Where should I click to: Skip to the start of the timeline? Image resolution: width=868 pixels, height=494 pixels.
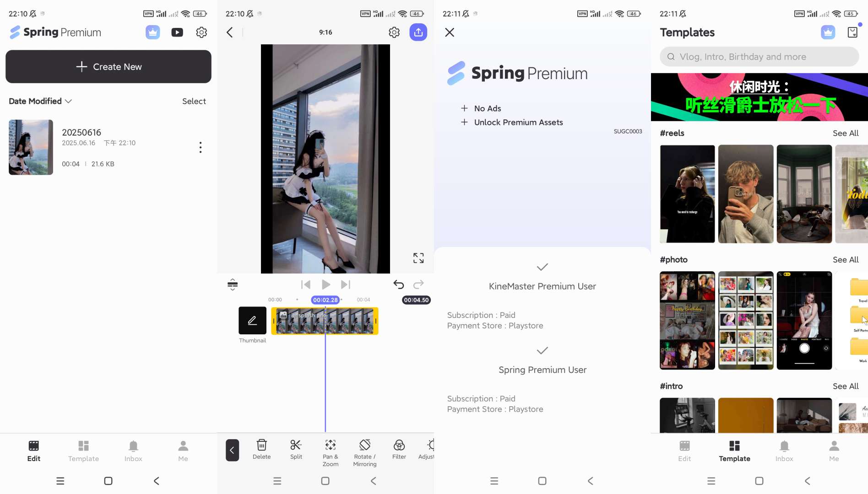pyautogui.click(x=306, y=285)
